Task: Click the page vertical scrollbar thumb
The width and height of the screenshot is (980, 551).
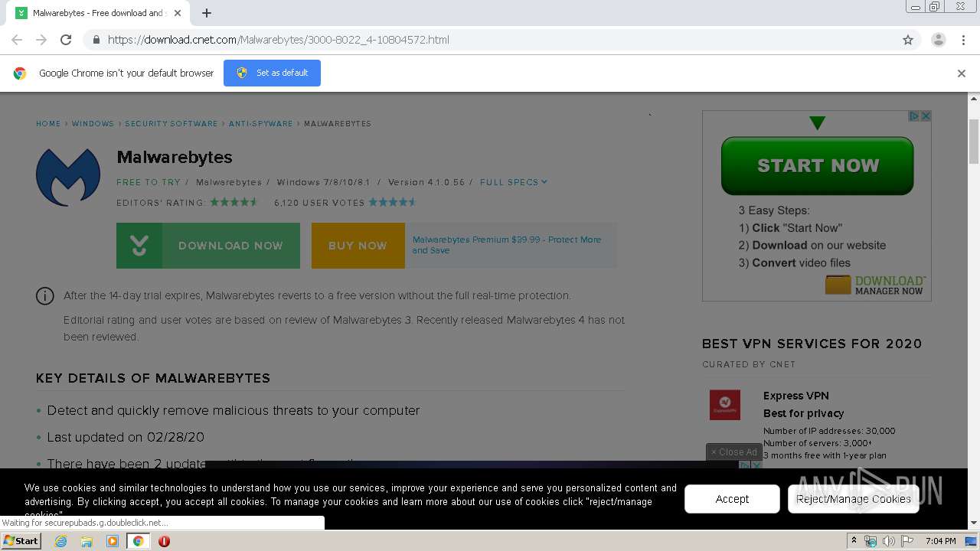Action: click(x=974, y=142)
